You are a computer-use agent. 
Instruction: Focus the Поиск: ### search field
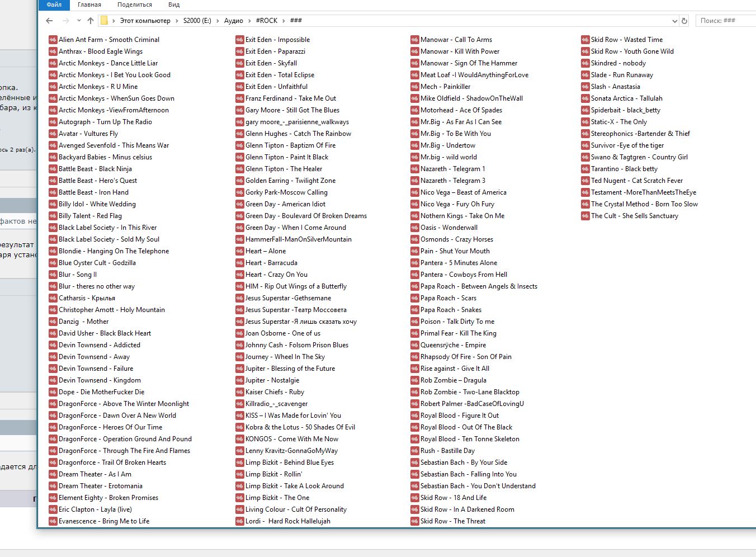[x=725, y=21]
